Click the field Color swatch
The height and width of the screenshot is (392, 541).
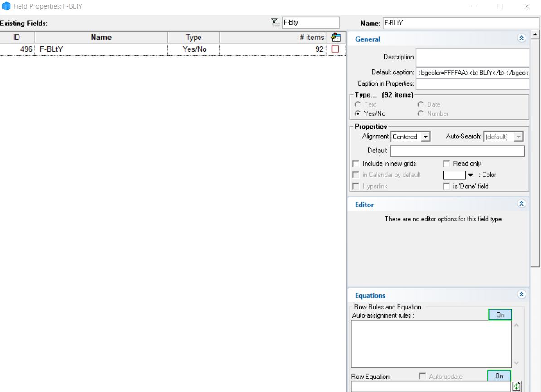pos(454,175)
